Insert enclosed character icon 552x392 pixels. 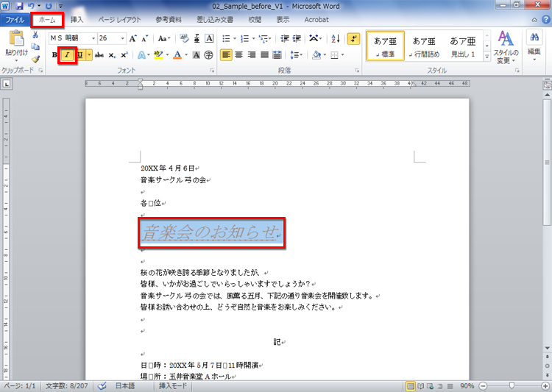coord(209,55)
